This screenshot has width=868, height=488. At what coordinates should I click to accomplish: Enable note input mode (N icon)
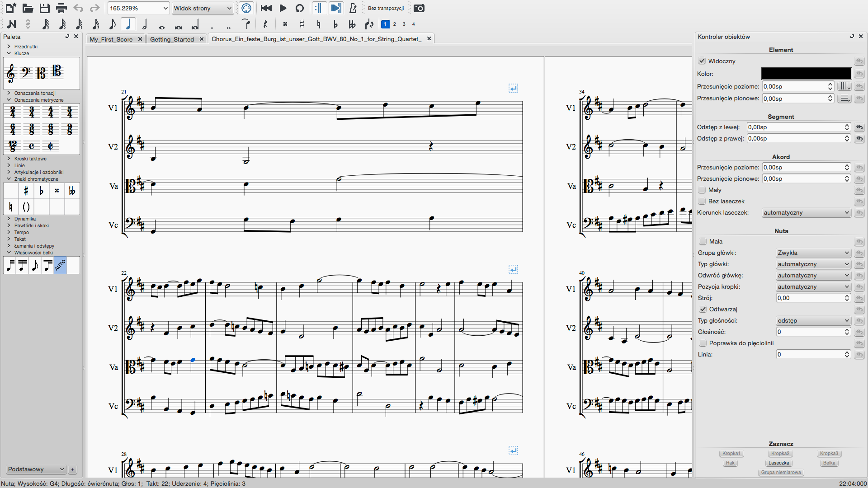click(12, 24)
